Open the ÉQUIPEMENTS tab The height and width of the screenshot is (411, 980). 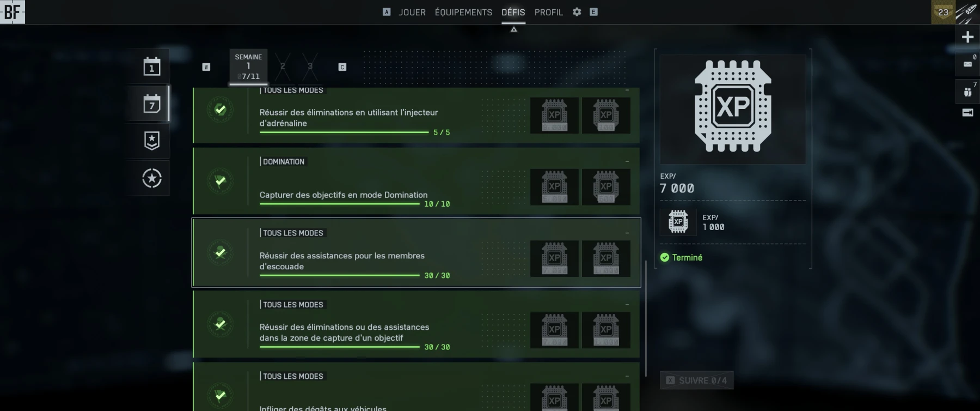463,12
